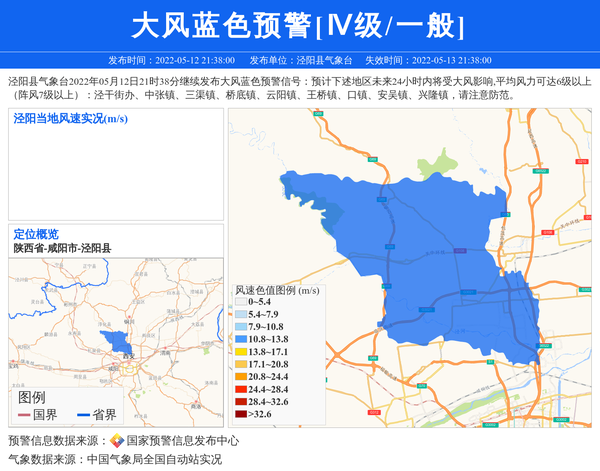Select the 20.8~24.4 orange swatch

pos(241,376)
